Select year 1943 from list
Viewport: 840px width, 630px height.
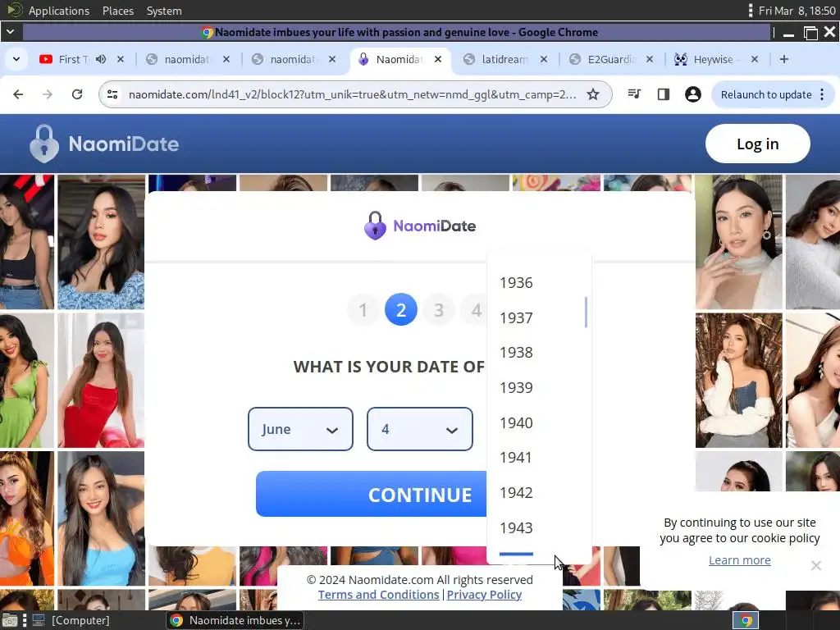[539, 527]
